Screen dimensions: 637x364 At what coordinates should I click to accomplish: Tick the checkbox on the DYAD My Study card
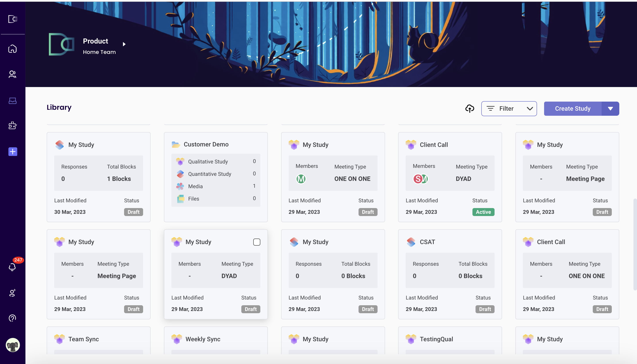point(257,242)
